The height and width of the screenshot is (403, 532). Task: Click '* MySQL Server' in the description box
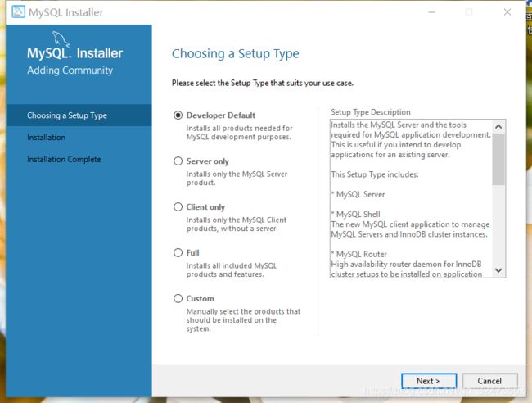click(x=358, y=195)
